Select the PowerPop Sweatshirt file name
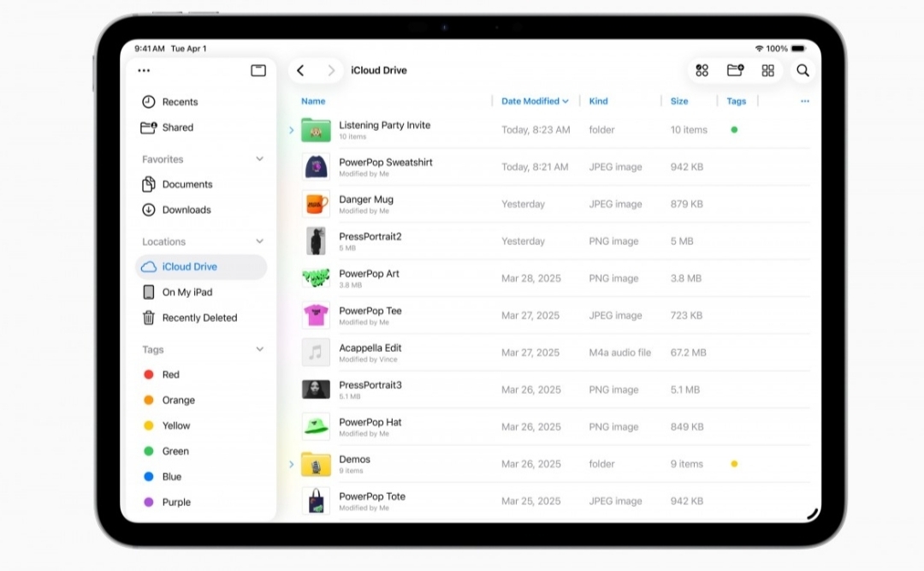924x571 pixels. tap(385, 162)
